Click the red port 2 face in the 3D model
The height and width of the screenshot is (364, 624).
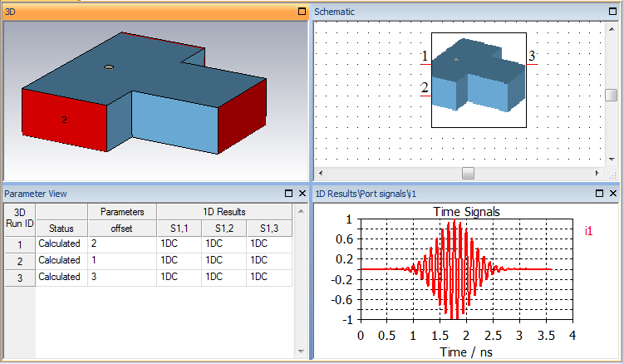pos(64,120)
